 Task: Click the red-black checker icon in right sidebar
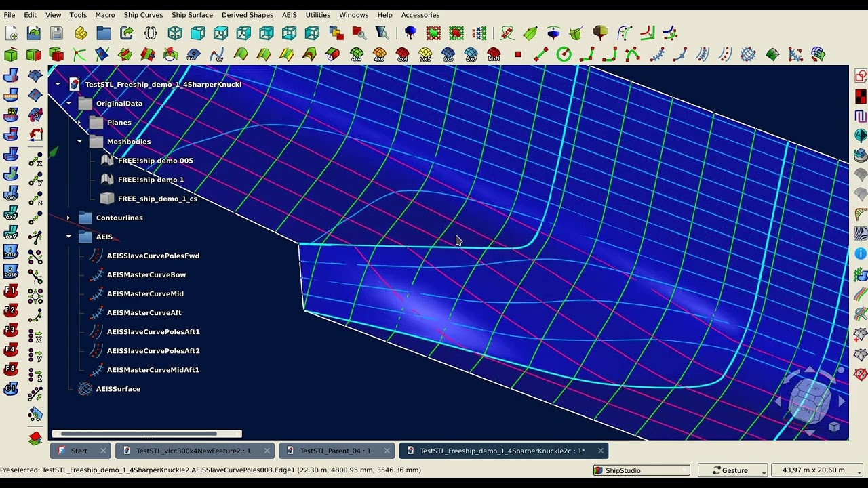(x=861, y=96)
